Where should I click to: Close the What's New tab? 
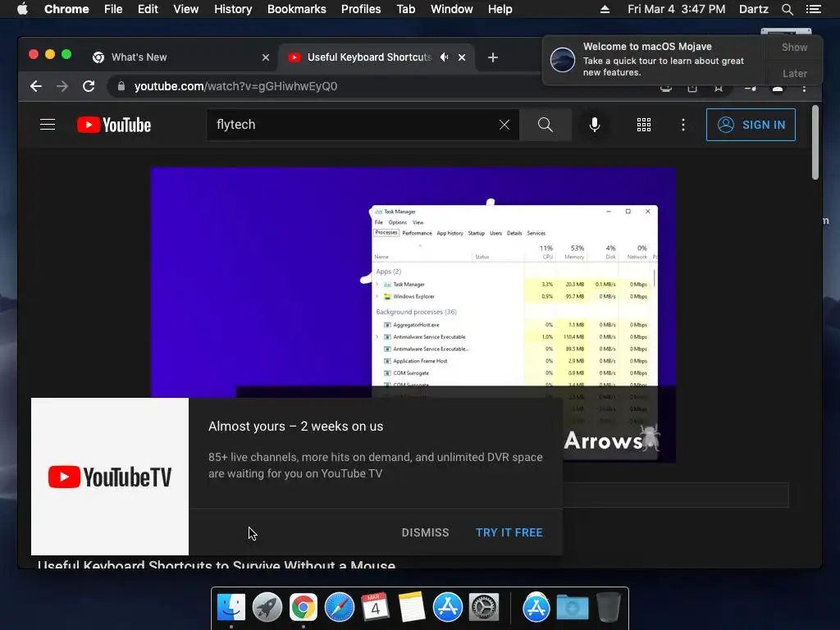click(265, 57)
